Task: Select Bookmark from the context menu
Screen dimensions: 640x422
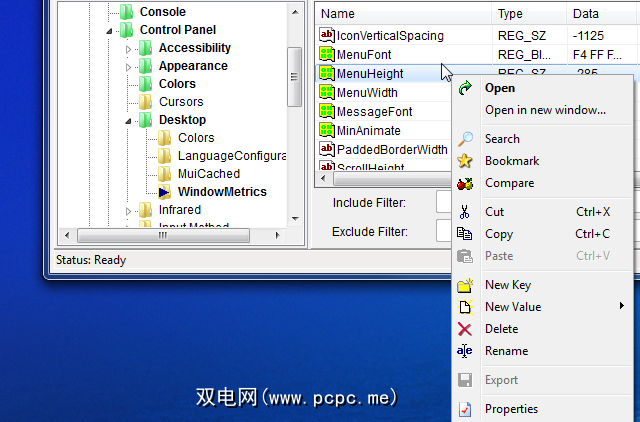Action: (542, 161)
